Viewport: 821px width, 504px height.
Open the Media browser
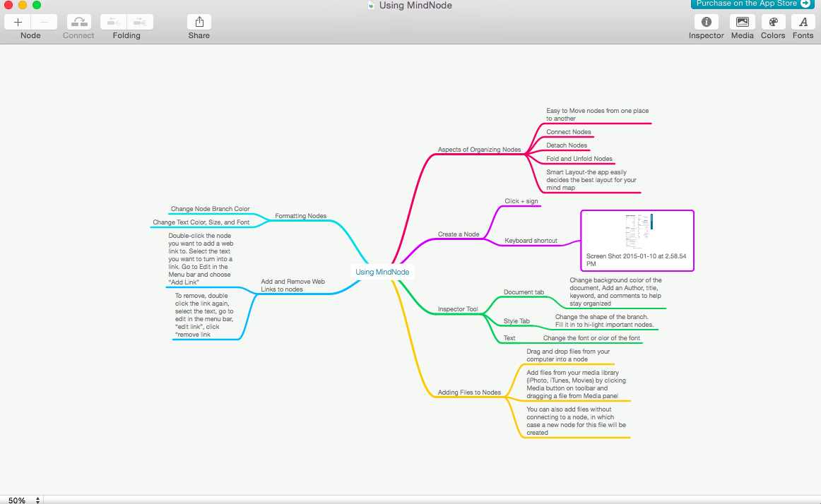coord(743,22)
